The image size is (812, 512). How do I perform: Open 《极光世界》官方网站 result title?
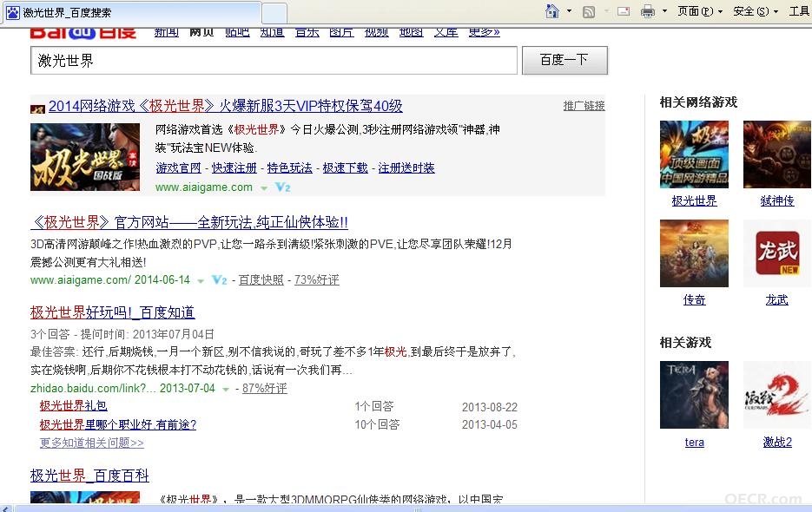pos(189,223)
